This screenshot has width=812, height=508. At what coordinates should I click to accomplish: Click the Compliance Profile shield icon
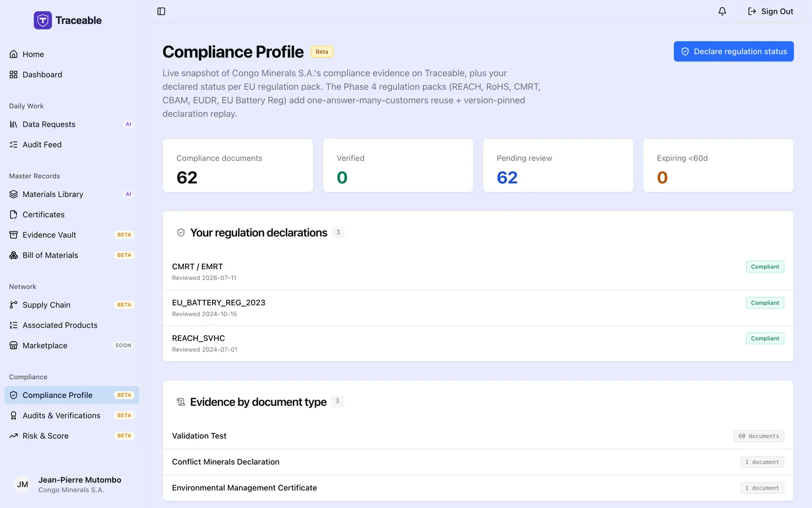pos(14,395)
